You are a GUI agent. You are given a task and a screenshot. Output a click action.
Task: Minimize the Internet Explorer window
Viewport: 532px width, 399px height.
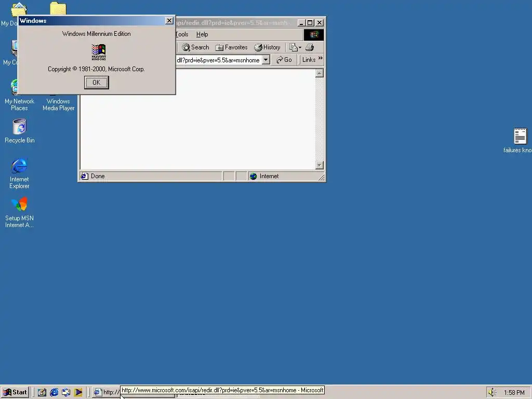[301, 23]
